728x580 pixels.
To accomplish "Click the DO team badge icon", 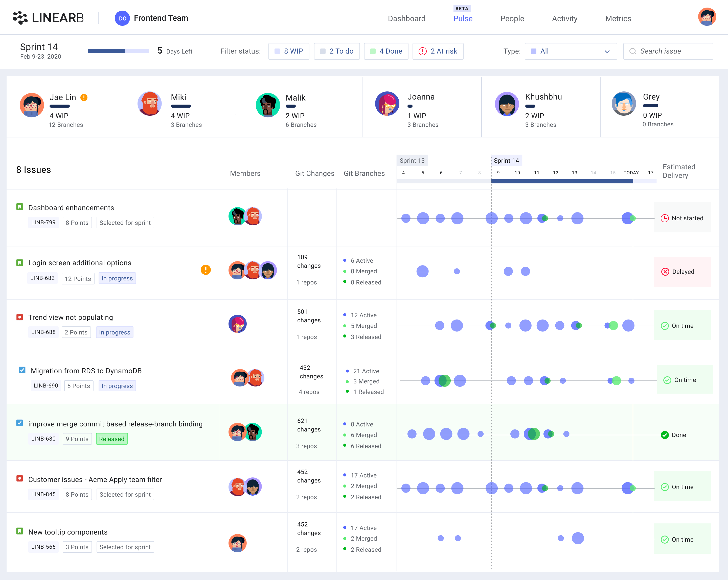I will tap(122, 18).
